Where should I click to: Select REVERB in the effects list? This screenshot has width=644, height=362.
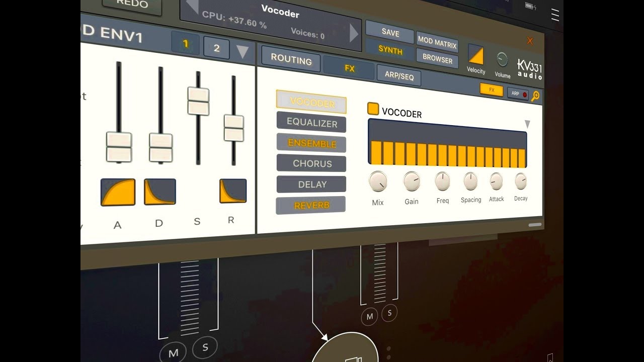311,205
